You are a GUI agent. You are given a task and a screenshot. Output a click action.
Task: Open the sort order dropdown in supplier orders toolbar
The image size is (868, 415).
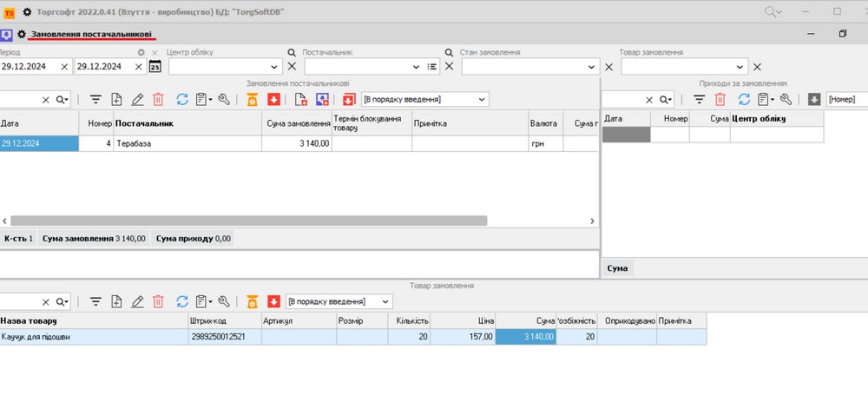482,100
